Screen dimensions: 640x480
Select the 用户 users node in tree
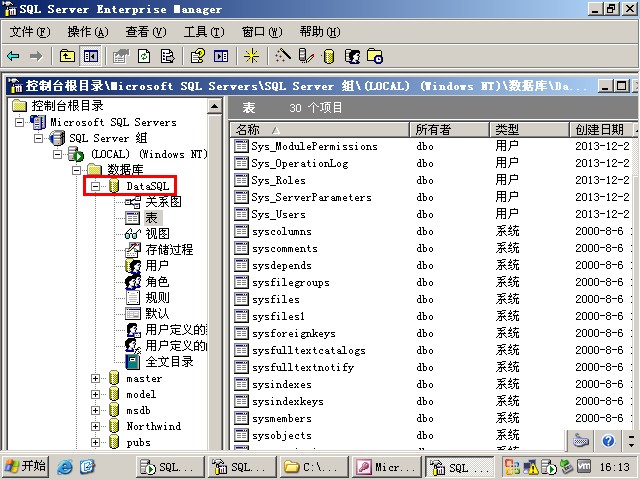pyautogui.click(x=157, y=266)
